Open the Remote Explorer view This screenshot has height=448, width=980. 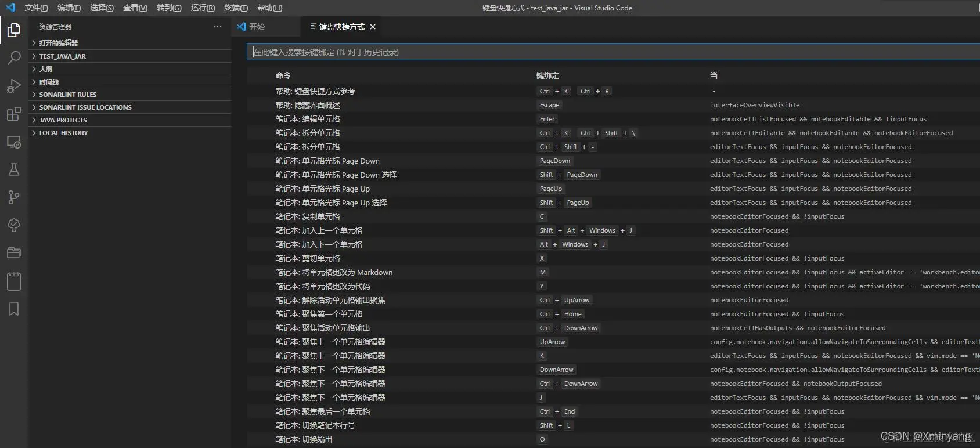tap(14, 142)
